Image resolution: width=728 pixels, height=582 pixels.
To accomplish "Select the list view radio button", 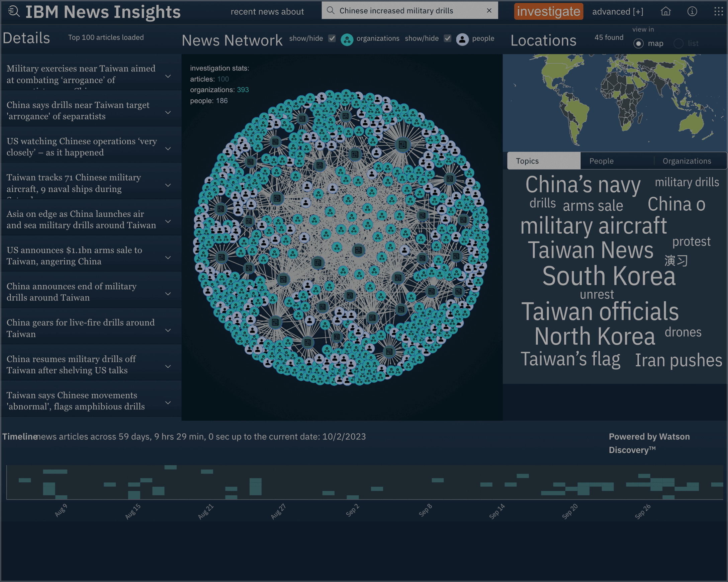I will [x=678, y=43].
